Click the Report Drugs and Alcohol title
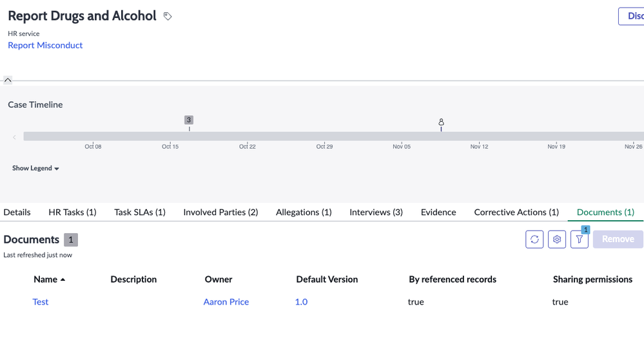The width and height of the screenshot is (644, 338). pyautogui.click(x=82, y=15)
